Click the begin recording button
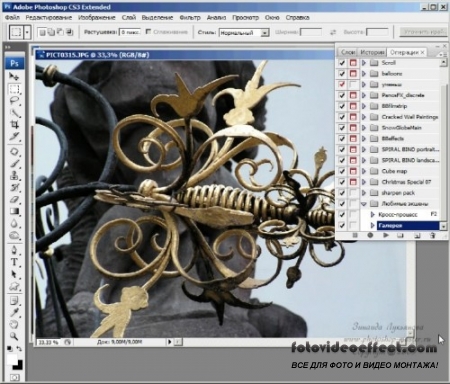The width and height of the screenshot is (450, 384). point(370,235)
